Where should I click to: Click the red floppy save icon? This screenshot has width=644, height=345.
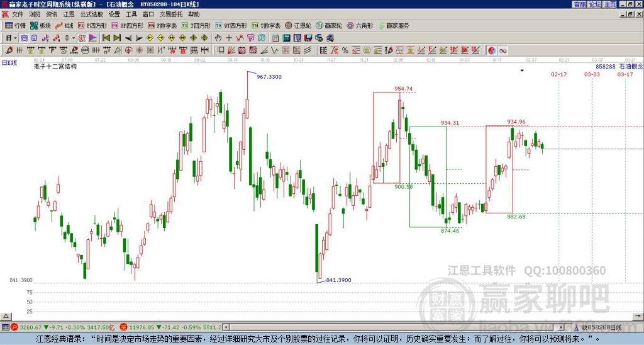click(x=308, y=38)
